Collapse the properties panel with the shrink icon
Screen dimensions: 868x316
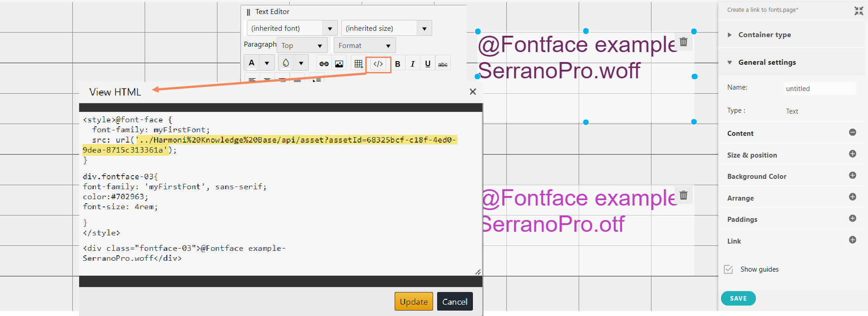click(x=859, y=11)
